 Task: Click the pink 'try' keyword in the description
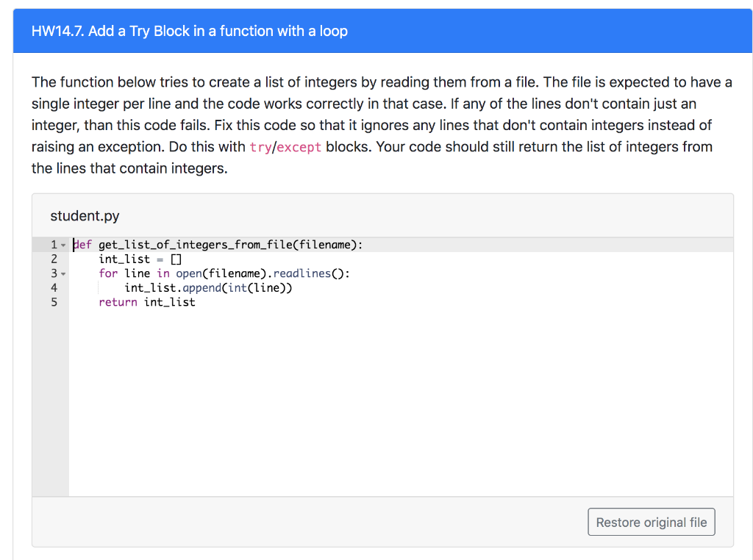[x=260, y=147]
